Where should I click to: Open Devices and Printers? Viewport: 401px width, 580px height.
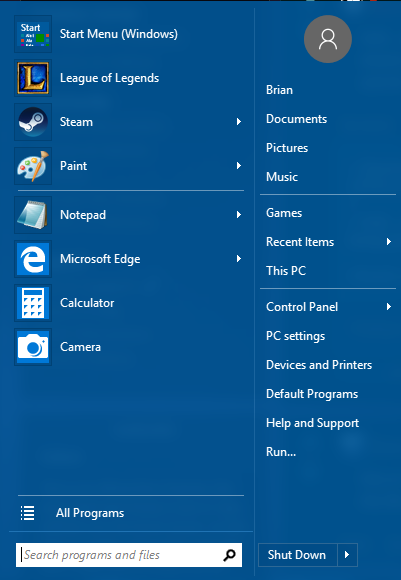pyautogui.click(x=319, y=365)
